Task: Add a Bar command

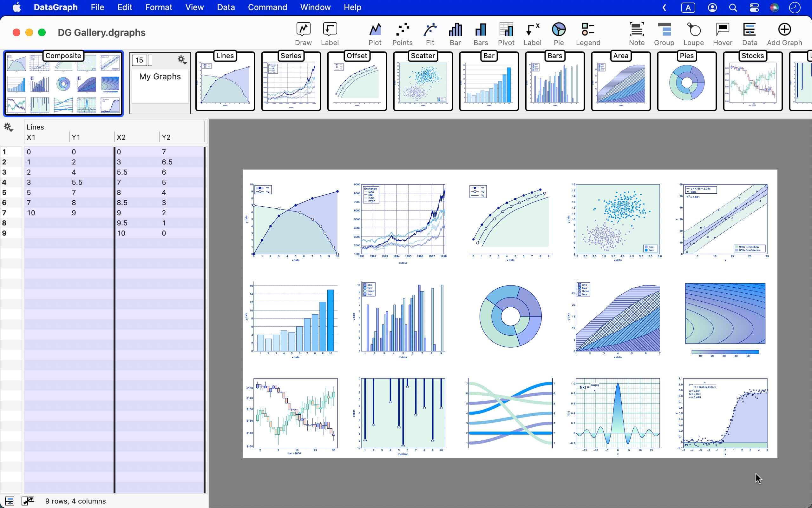Action: click(455, 34)
